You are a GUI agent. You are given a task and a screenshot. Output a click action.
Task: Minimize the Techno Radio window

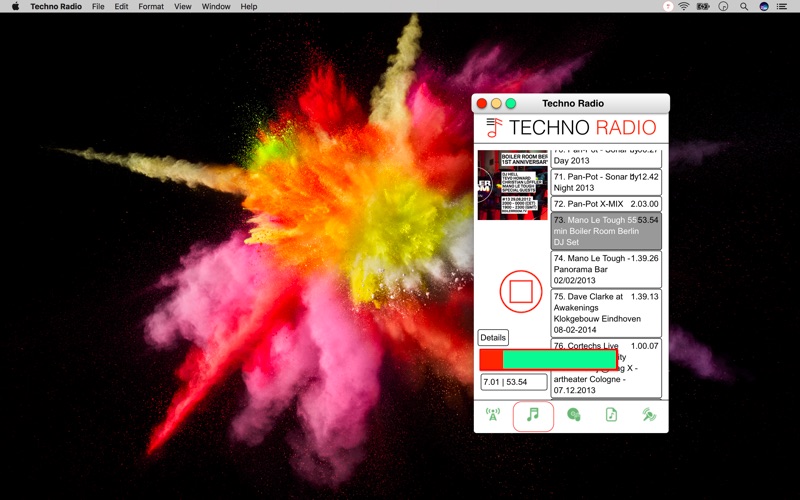(496, 104)
